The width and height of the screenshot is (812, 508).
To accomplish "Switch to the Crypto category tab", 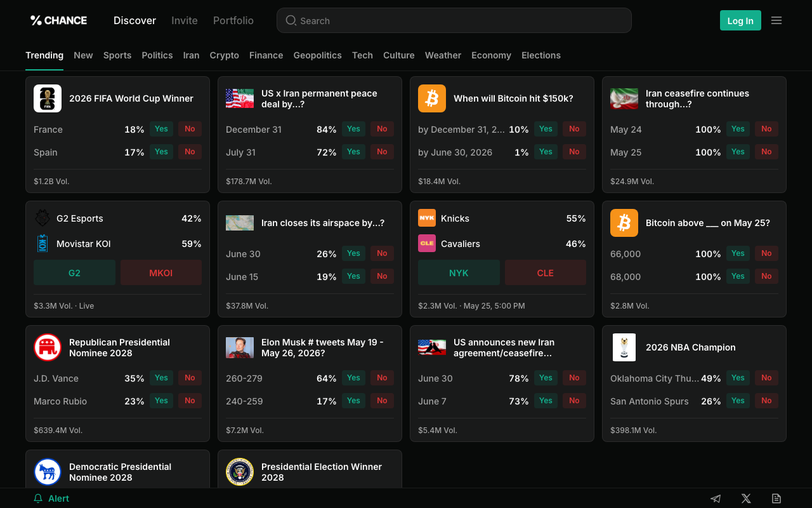I will [x=225, y=55].
